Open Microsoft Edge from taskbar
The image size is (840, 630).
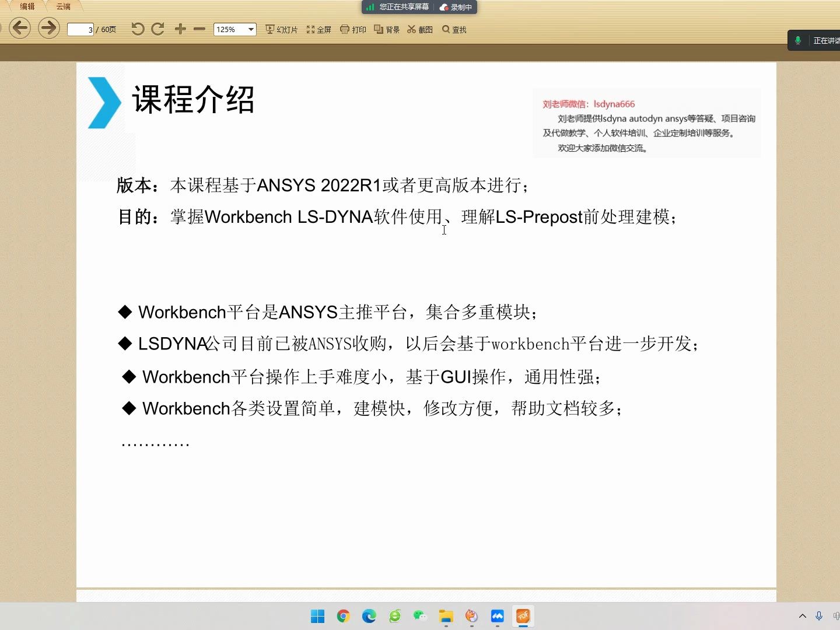(369, 616)
